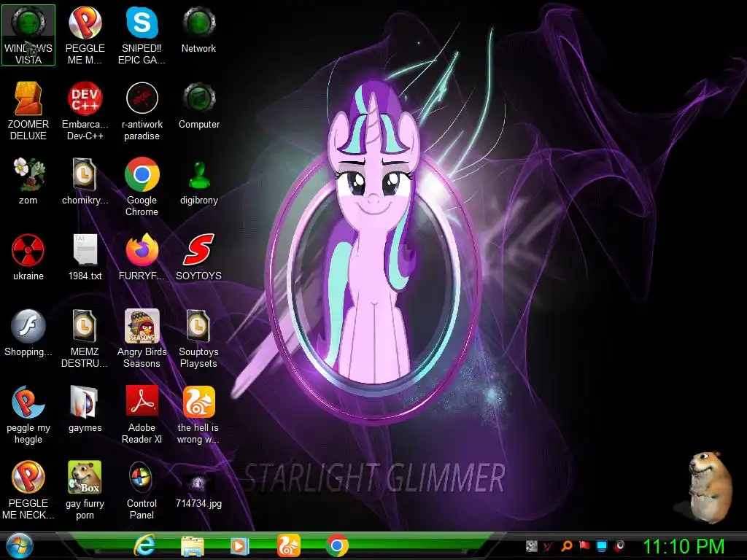
Task: Launch UC Browser from taskbar
Action: click(289, 545)
